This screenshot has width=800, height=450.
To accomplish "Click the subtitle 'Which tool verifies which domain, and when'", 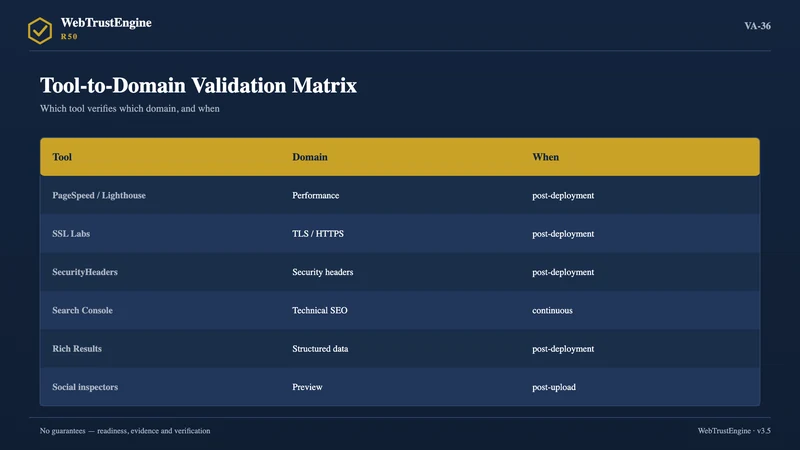I will pos(130,109).
